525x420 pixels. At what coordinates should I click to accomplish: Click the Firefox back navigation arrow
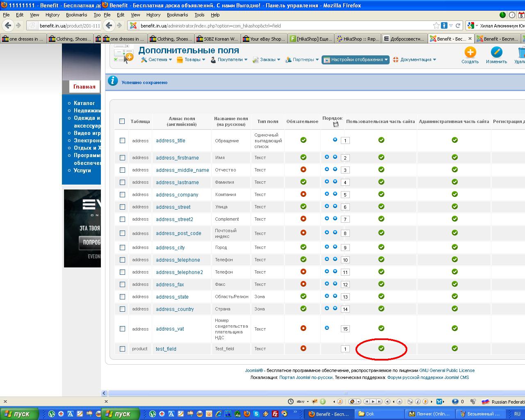[109, 25]
